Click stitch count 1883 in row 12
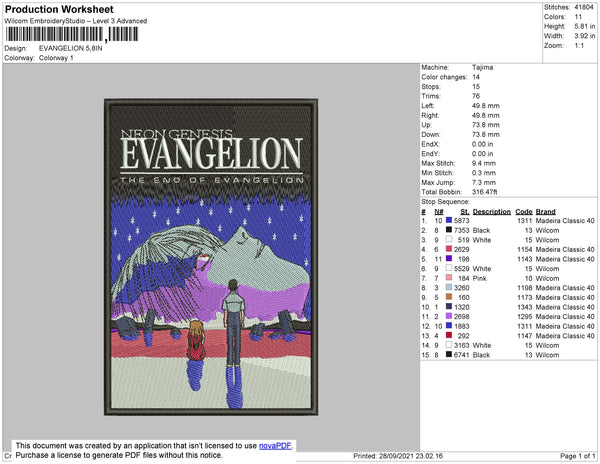This screenshot has height=464, width=600. tap(461, 326)
